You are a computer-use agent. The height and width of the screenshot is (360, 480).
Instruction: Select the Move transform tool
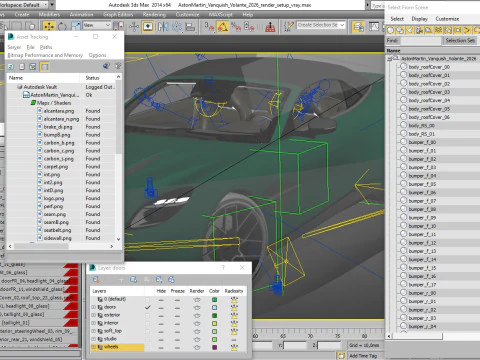tap(49, 26)
